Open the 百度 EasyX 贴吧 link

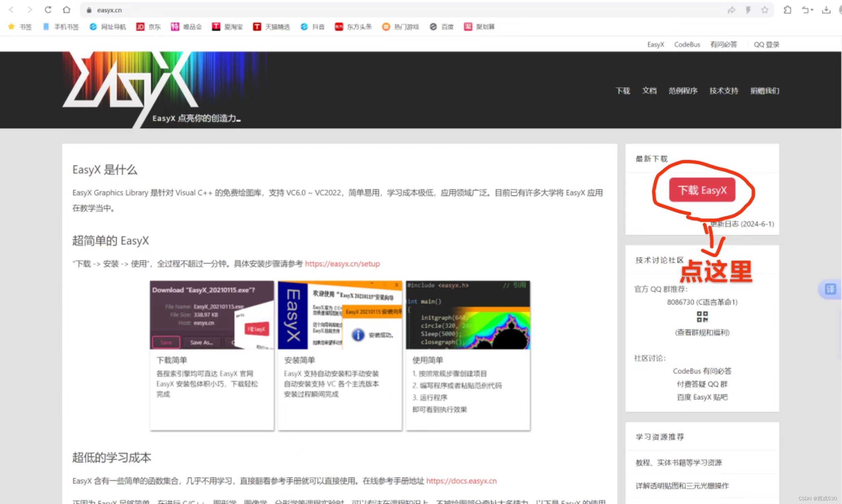tap(702, 397)
